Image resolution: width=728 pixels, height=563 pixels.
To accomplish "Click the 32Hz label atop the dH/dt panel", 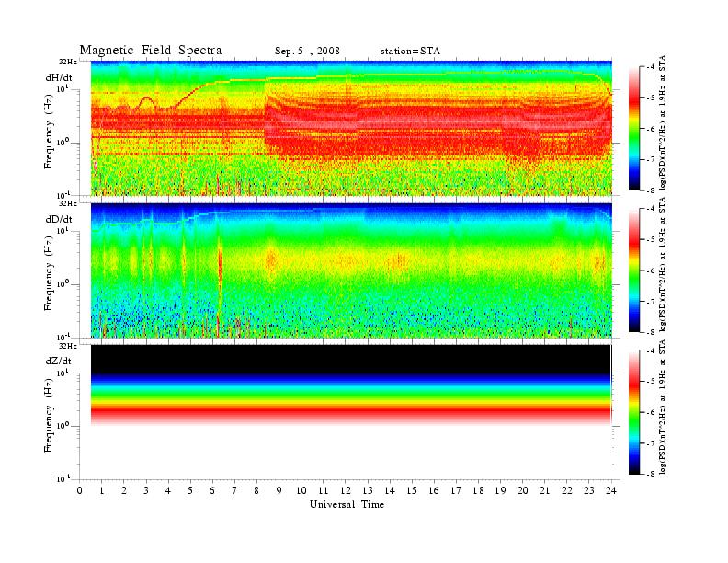I will coord(68,62).
